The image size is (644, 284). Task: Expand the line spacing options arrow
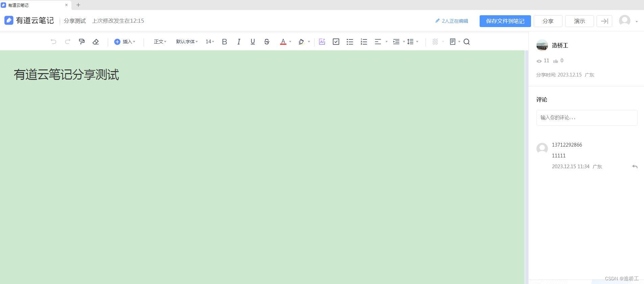pyautogui.click(x=417, y=42)
